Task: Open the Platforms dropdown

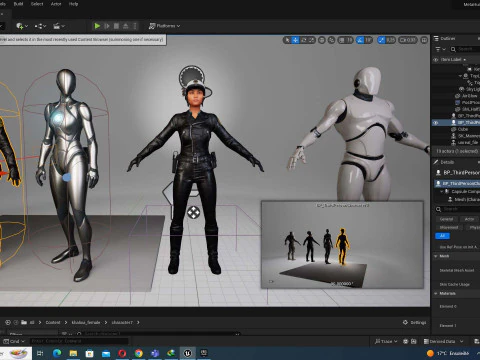Action: (x=164, y=26)
